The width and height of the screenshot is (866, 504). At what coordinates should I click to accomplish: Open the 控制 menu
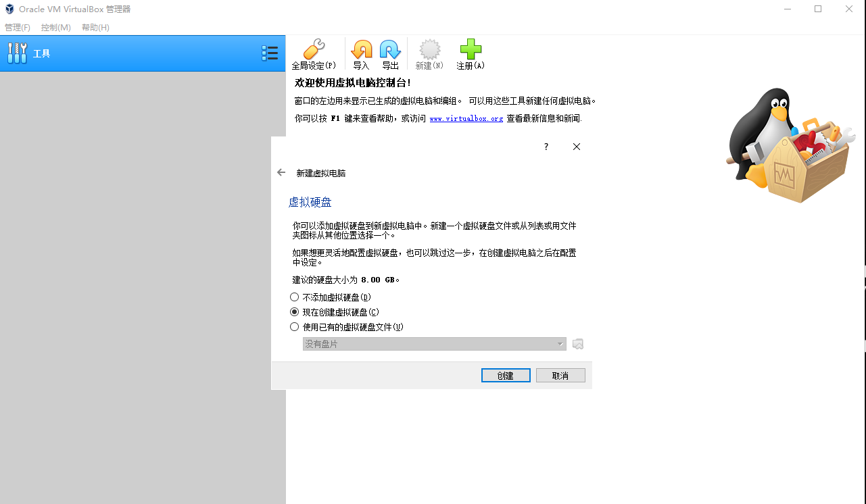click(x=55, y=28)
